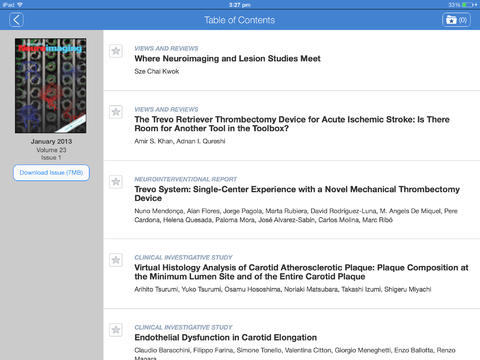Toggle star for Trevo System article
Viewport: 480px width, 360px height.
[x=116, y=182]
